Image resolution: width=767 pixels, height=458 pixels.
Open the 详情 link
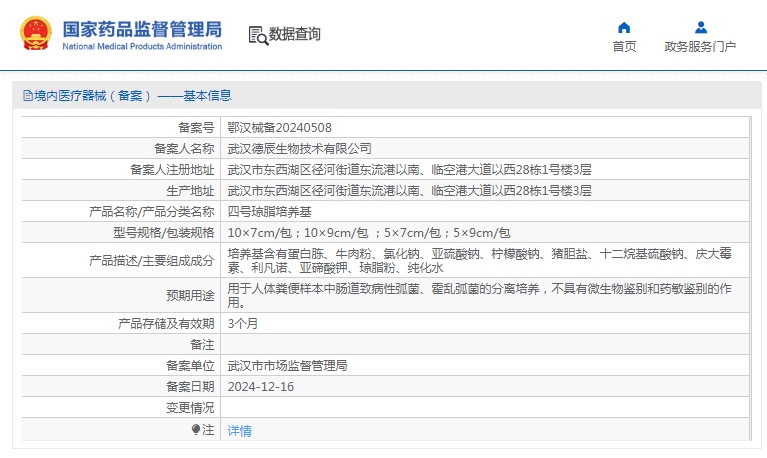(239, 431)
